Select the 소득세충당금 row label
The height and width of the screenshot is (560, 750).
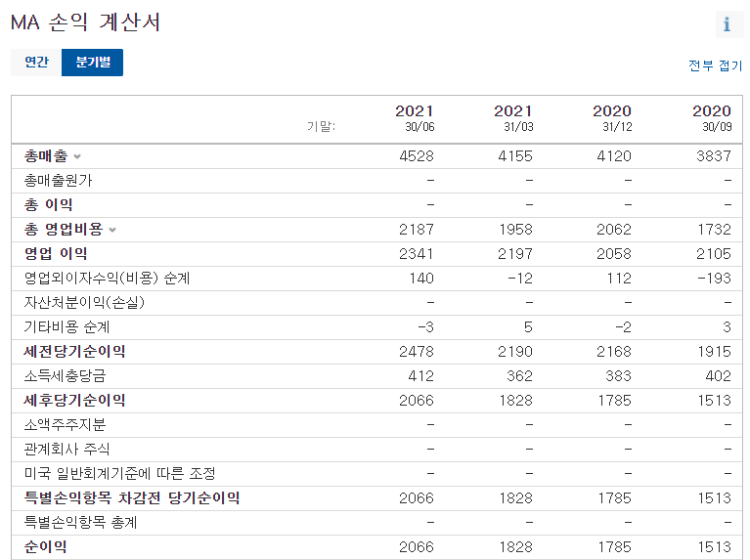[65, 376]
